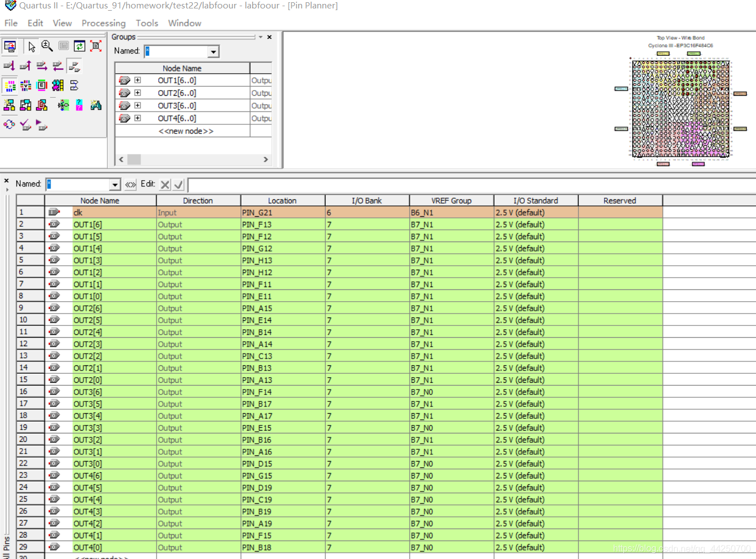Screen dimensions: 756x559
Task: Select the zoom magnifier tool
Action: coord(47,46)
